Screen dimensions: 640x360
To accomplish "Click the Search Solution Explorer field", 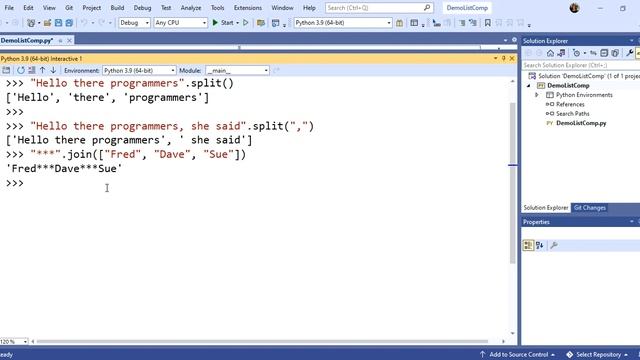I will (580, 65).
